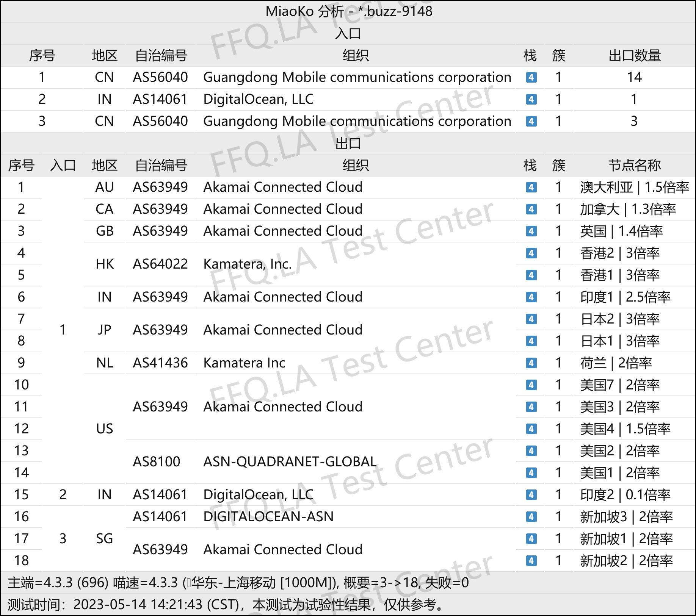
Task: Select the 出口 section header
Action: 348,144
